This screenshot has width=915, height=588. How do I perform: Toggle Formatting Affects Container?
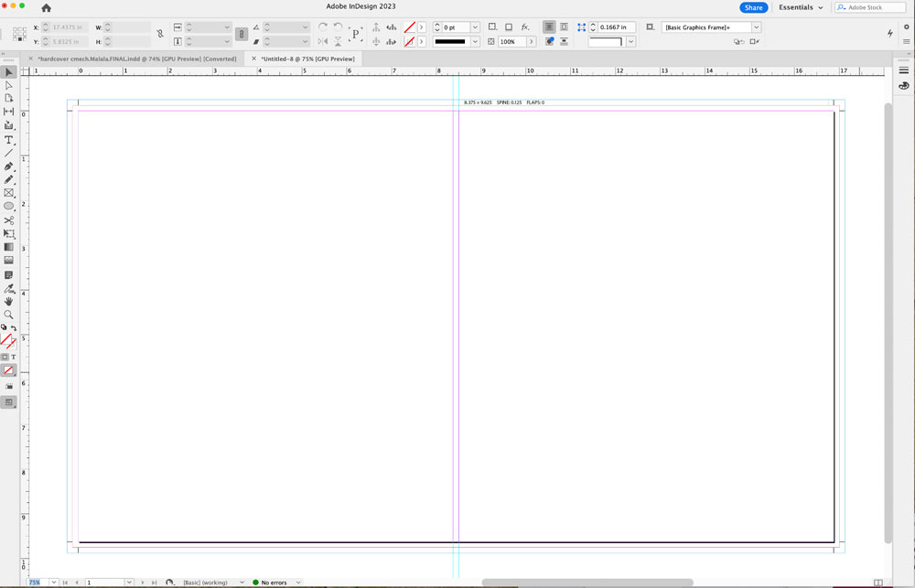pos(5,357)
